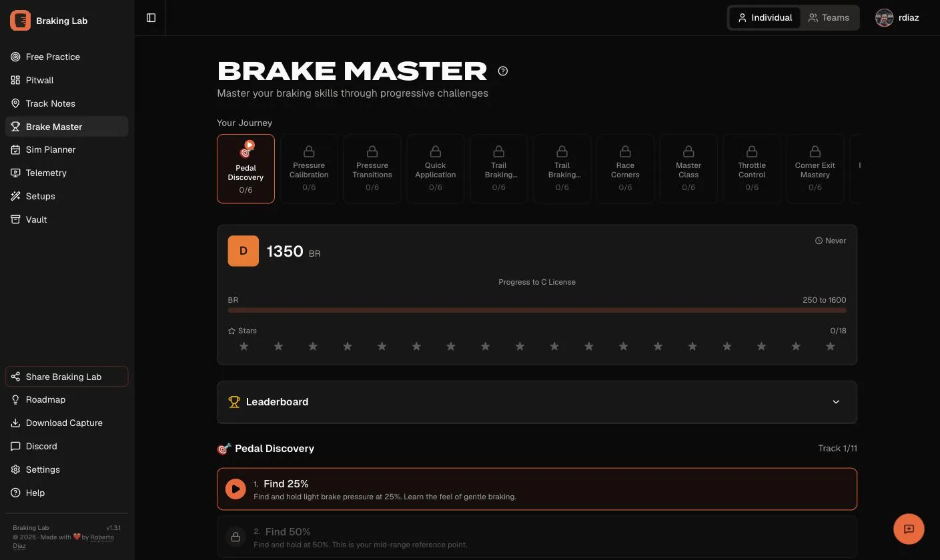Select the Pedal Discovery journey card

246,169
